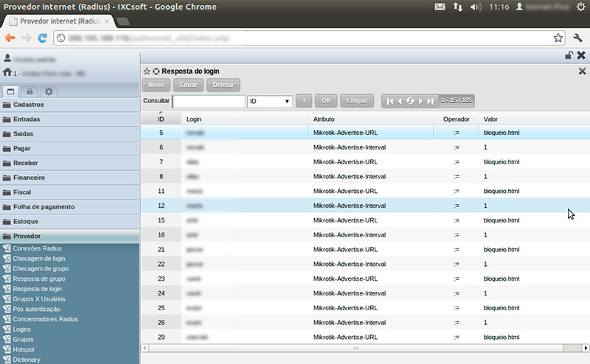590x364 pixels.
Task: Select the gear settings tab in sidebar
Action: coord(49,91)
